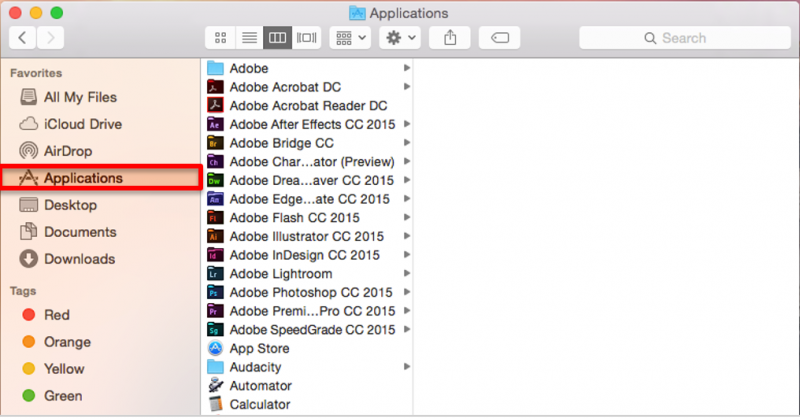Screen dimensions: 800x418
Task: Select the Adobe Acrobat DC icon
Action: click(215, 87)
